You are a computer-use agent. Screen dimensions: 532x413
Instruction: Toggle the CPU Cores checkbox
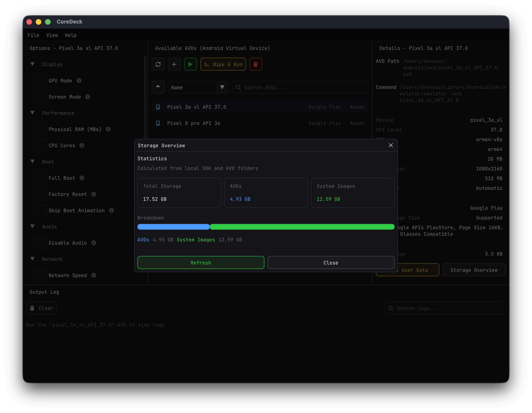point(40,145)
